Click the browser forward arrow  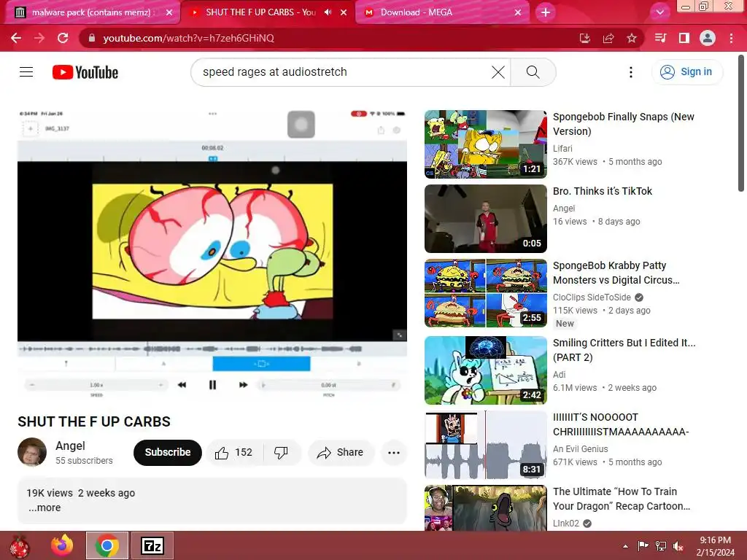click(39, 38)
